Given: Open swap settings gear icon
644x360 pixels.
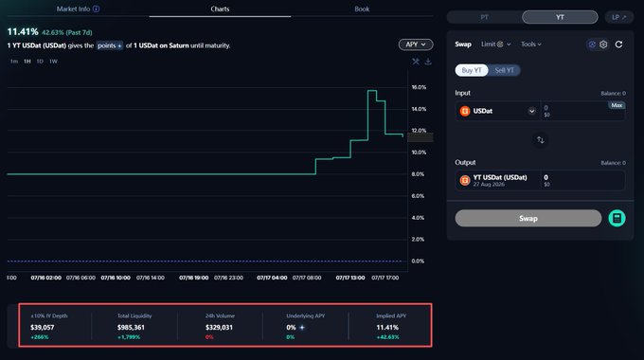Looking at the screenshot, I should click(603, 45).
